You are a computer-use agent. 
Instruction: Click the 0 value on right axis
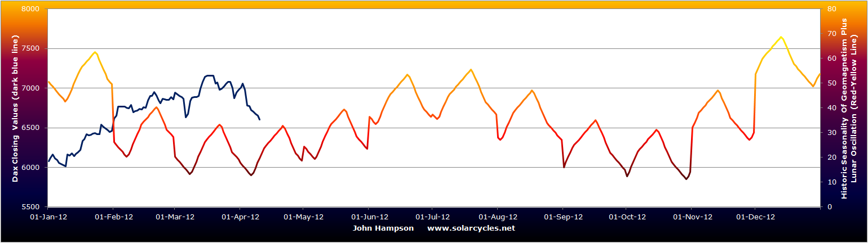pos(829,207)
